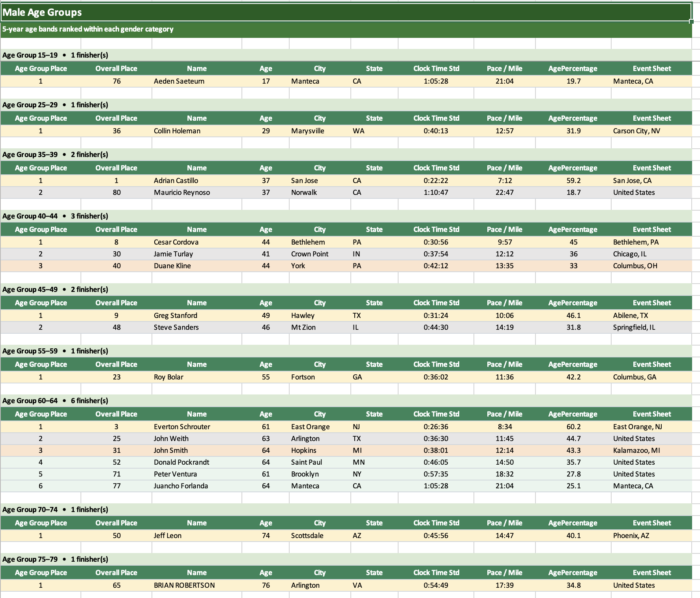Image resolution: width=700 pixels, height=598 pixels.
Task: Grab the fill handle of the selected title cell
Action: (691, 21)
